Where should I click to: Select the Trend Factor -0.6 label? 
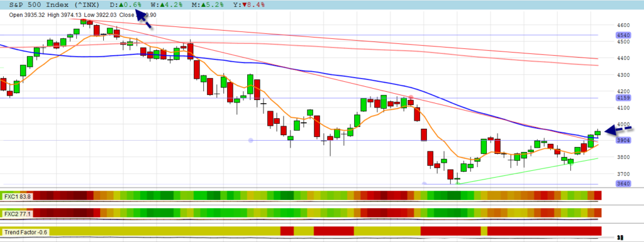tap(26, 232)
